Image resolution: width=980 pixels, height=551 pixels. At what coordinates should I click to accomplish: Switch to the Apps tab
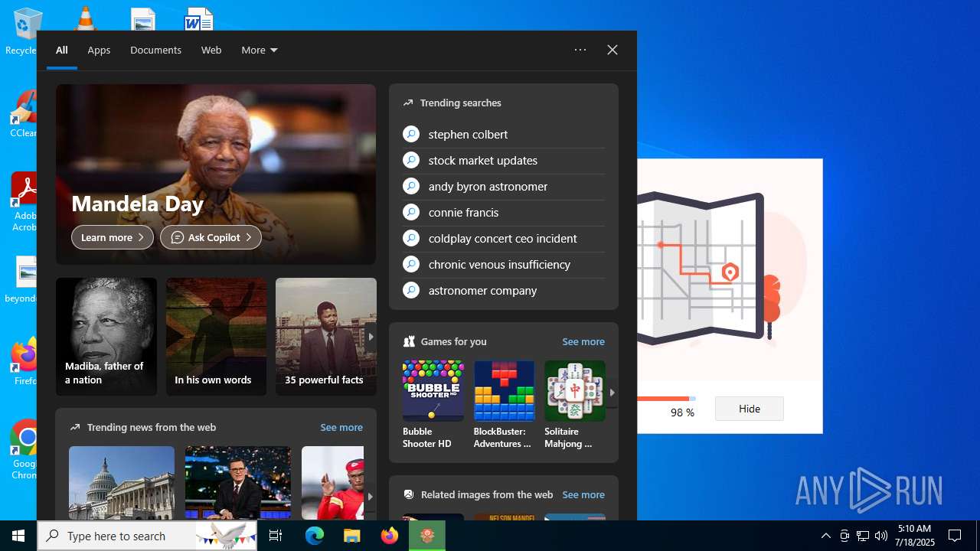pyautogui.click(x=99, y=50)
